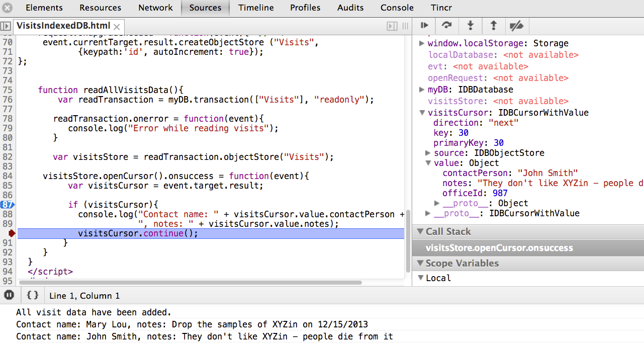Click the Step out of function icon
This screenshot has height=345, width=644.
494,25
